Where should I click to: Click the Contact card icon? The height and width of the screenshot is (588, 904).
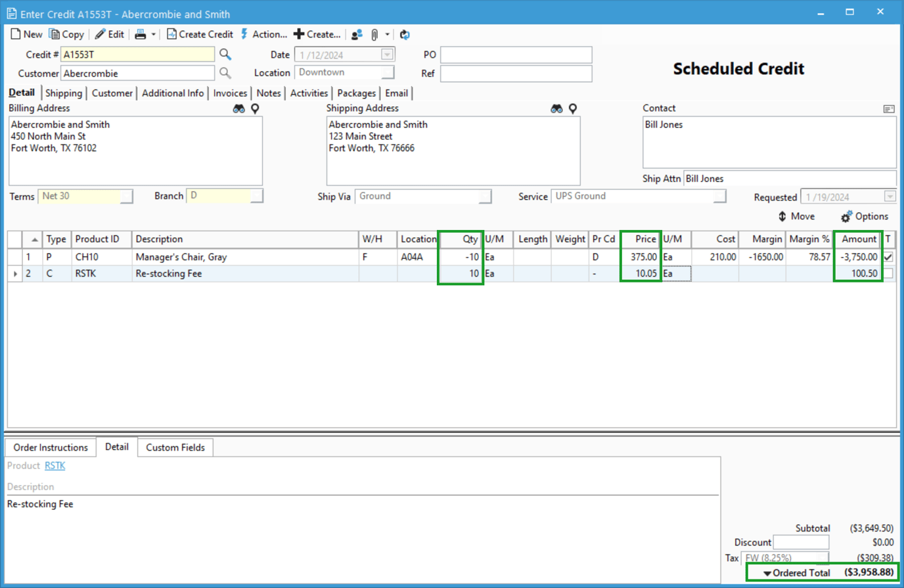(889, 109)
